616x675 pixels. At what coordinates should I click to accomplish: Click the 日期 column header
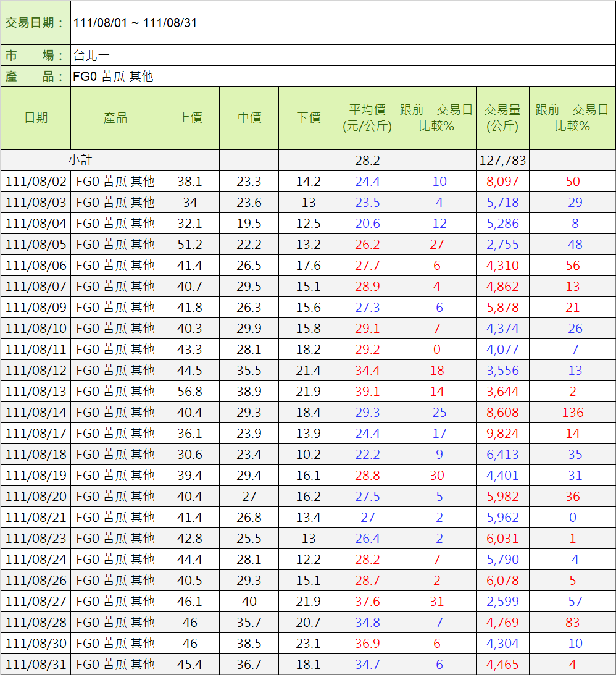point(36,118)
